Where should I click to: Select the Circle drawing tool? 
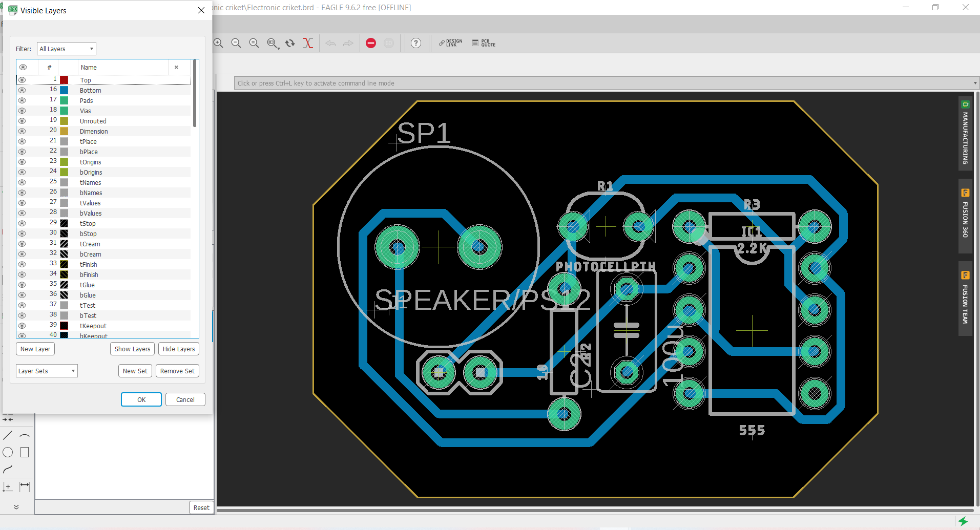click(8, 452)
